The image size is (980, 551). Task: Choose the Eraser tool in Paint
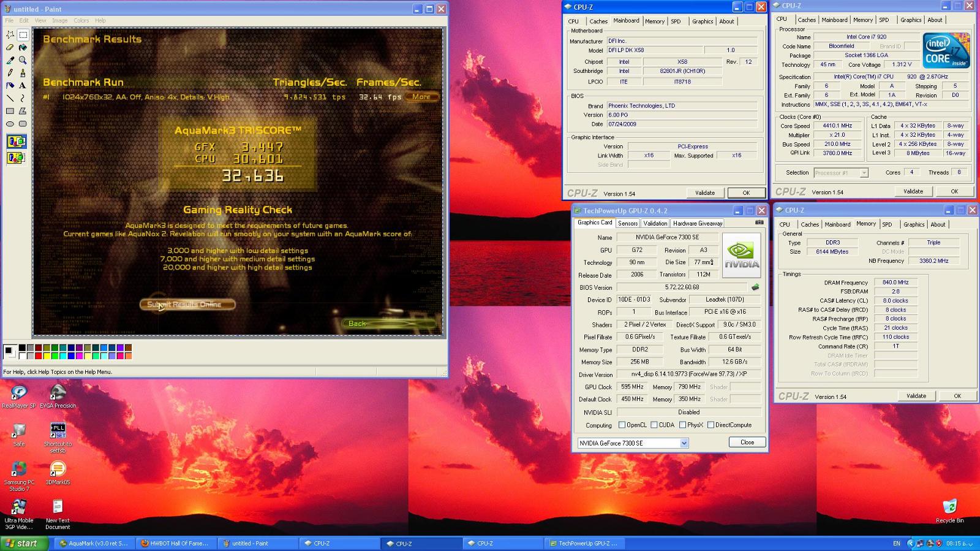(10, 48)
